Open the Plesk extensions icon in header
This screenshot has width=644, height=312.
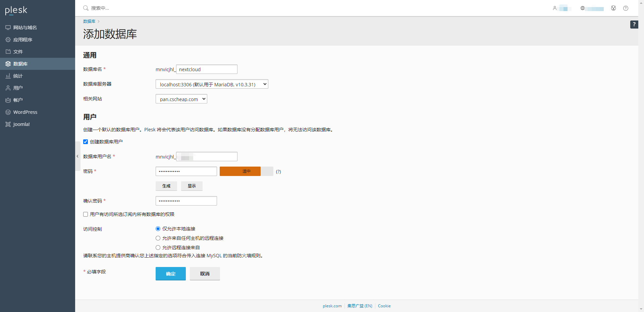(613, 8)
